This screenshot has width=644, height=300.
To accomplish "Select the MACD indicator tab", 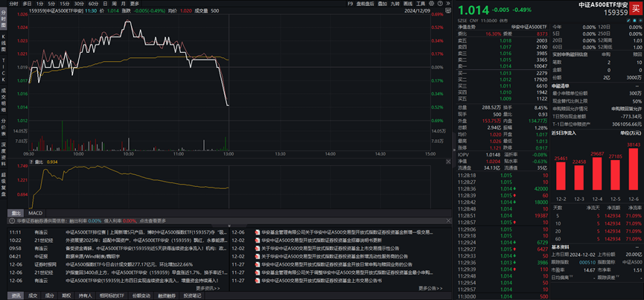I will click(34, 213).
